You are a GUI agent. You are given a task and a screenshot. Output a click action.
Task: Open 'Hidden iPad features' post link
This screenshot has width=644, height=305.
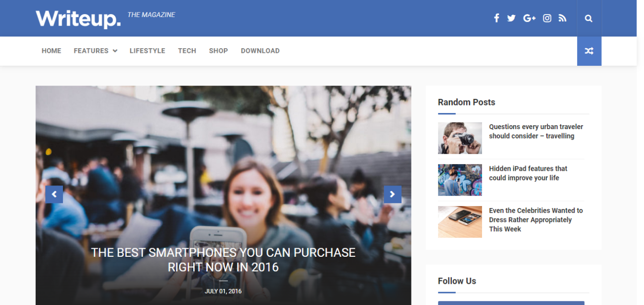(528, 173)
